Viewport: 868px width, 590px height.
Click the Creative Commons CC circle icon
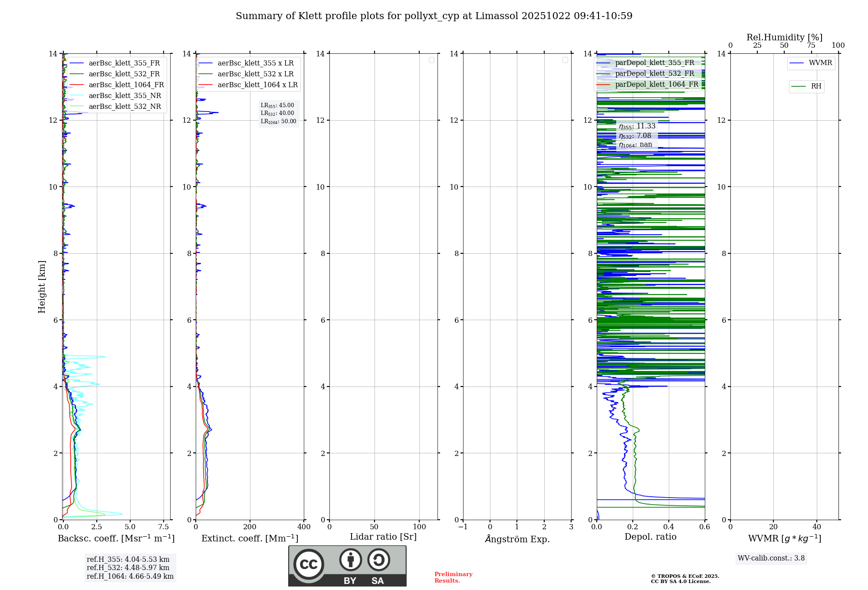(x=309, y=564)
